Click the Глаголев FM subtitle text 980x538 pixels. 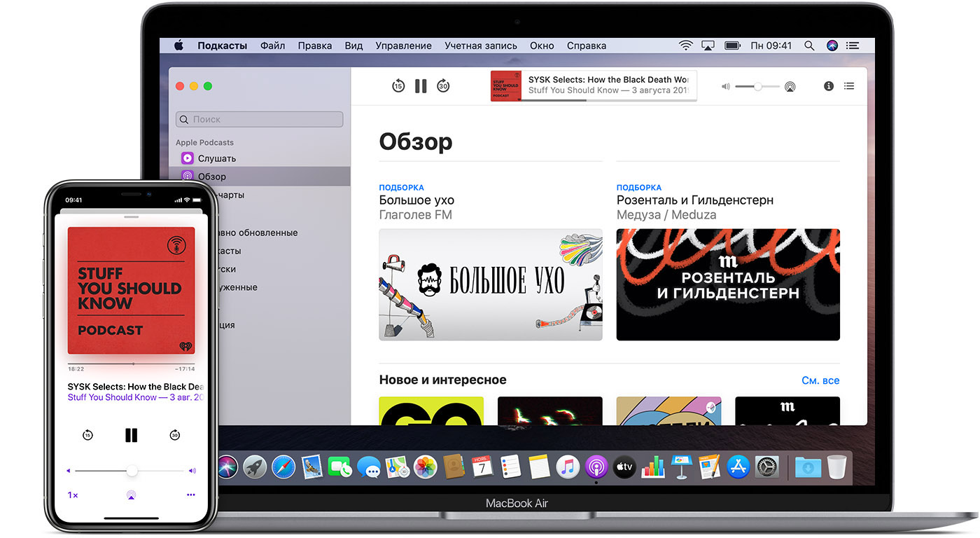(x=416, y=215)
